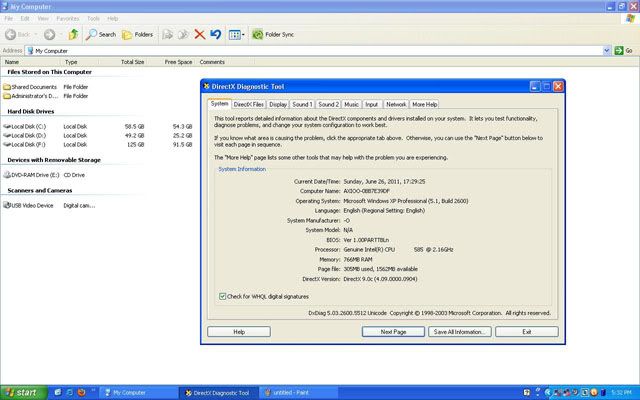Switch to the Sound 1 tab
Viewport: 640px width, 400px height.
(x=302, y=104)
